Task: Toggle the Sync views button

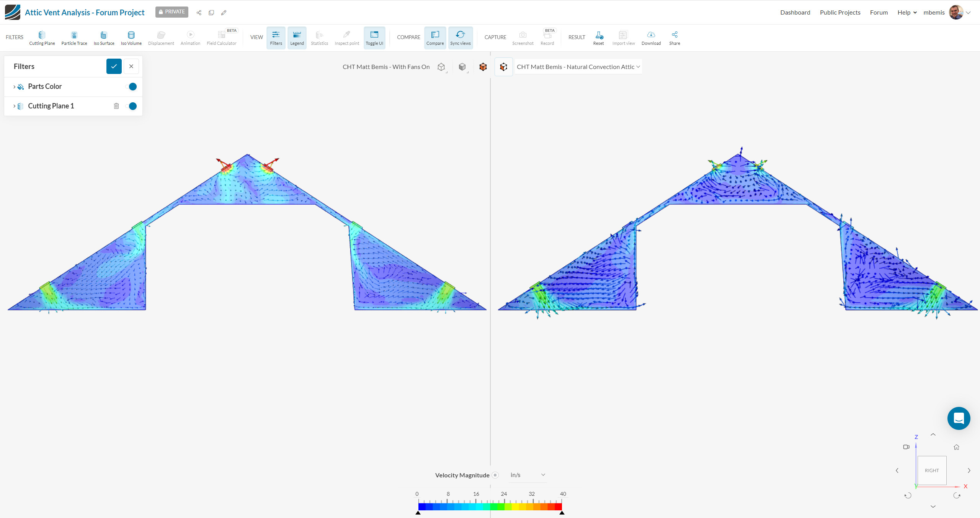Action: [x=460, y=38]
